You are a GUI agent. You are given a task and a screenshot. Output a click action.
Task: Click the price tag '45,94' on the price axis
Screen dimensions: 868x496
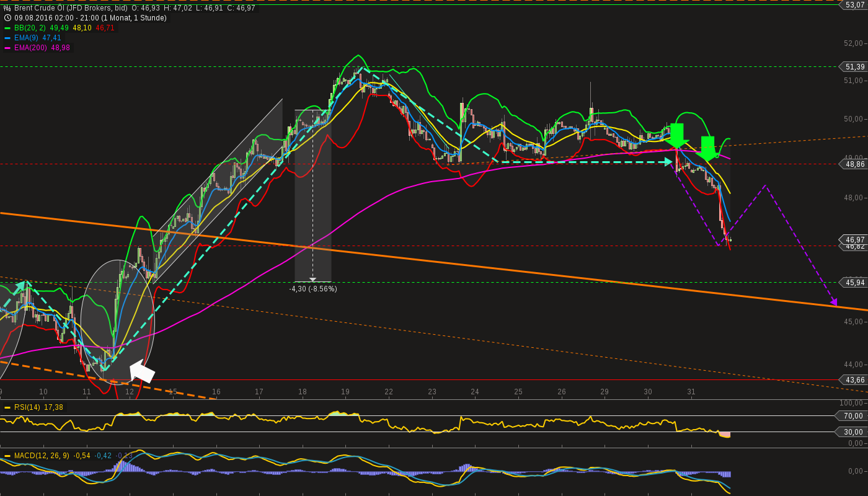(x=854, y=282)
